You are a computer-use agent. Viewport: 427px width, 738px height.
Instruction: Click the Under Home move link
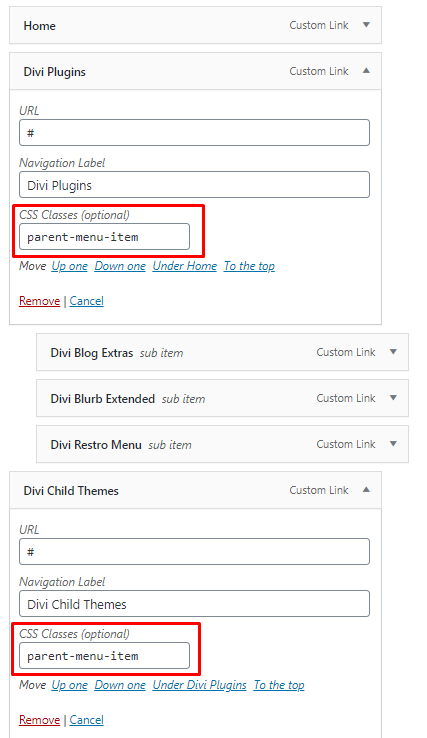pos(185,266)
